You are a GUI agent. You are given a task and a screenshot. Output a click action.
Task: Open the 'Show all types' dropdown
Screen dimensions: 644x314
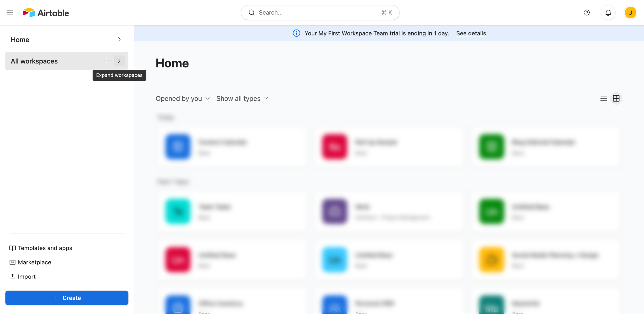(x=242, y=98)
